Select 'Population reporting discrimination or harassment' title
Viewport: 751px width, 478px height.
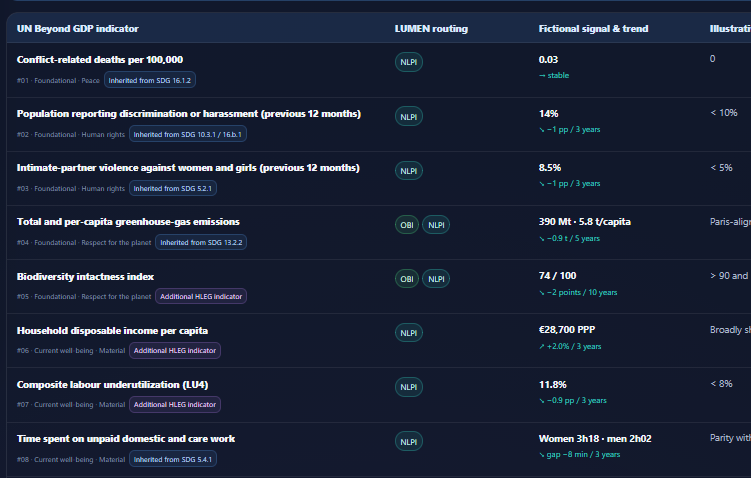pos(189,114)
